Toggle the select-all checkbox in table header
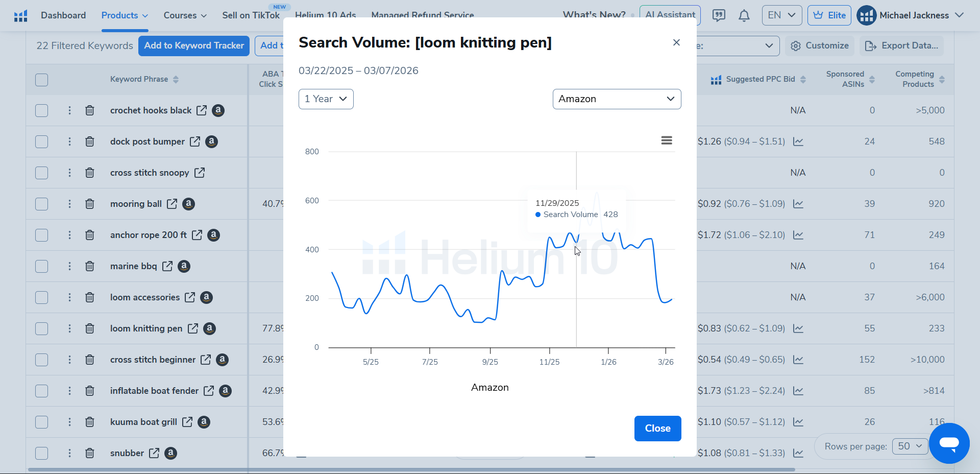 pyautogui.click(x=42, y=80)
